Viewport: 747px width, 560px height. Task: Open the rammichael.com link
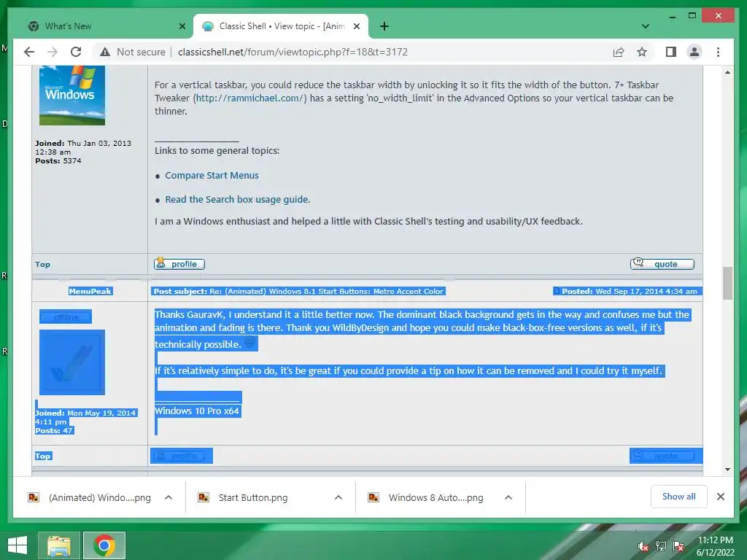[x=249, y=98]
